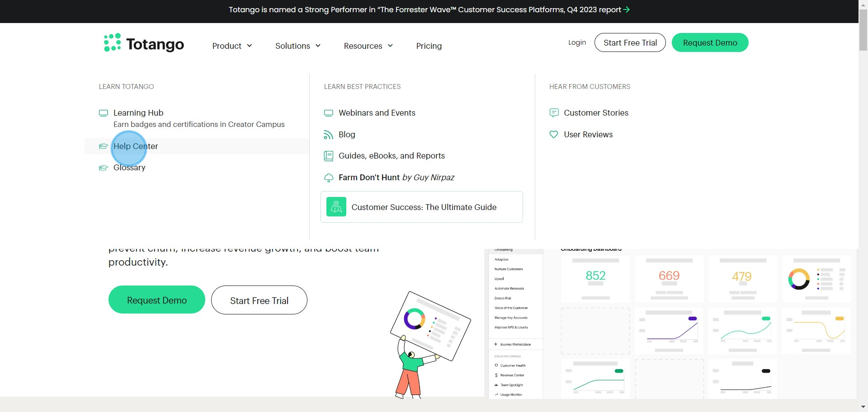The width and height of the screenshot is (868, 412).
Task: Expand the Product dropdown menu
Action: 232,46
